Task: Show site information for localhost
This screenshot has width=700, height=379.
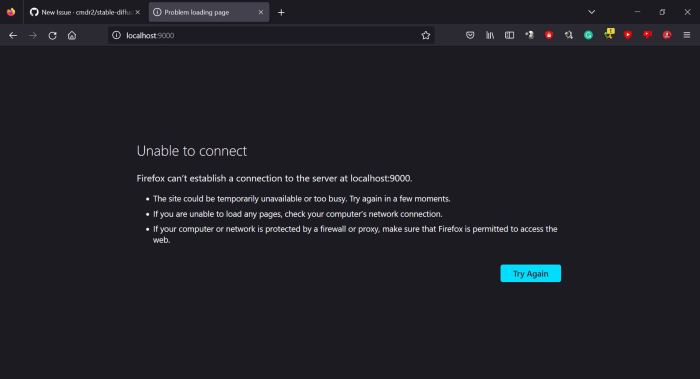Action: (116, 35)
